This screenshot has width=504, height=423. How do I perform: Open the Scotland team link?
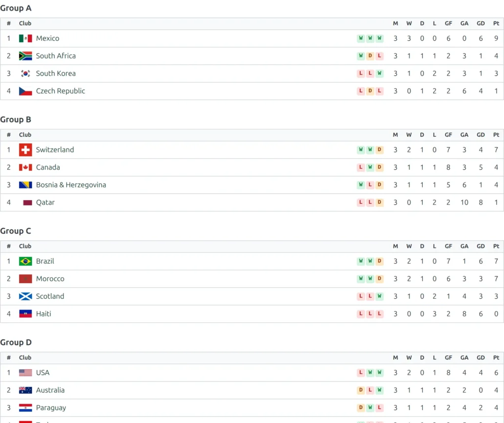[50, 297]
